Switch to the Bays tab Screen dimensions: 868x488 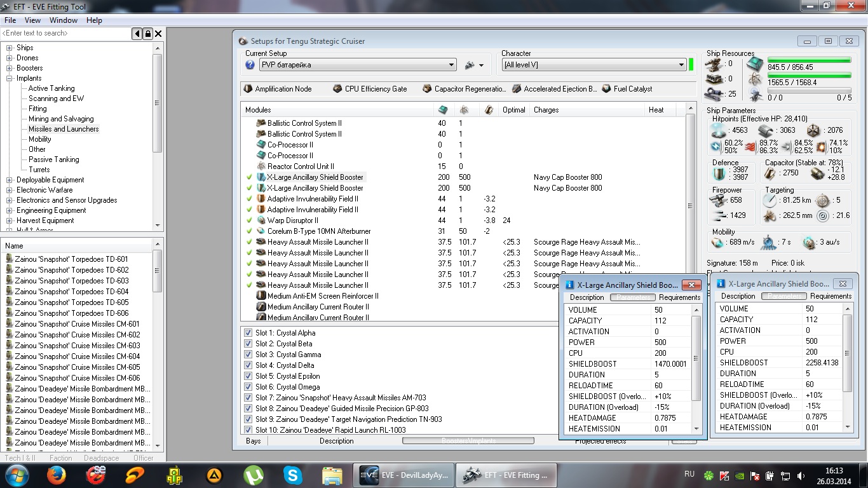coord(254,441)
